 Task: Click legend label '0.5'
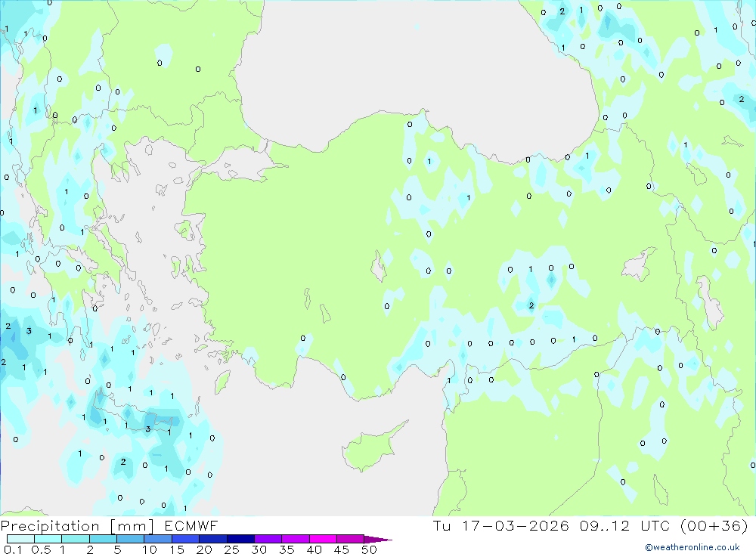click(x=41, y=549)
